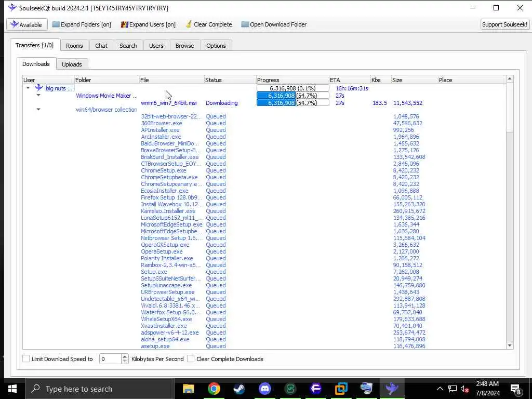
Task: Open the computer monitor taskbar app
Action: [366, 389]
